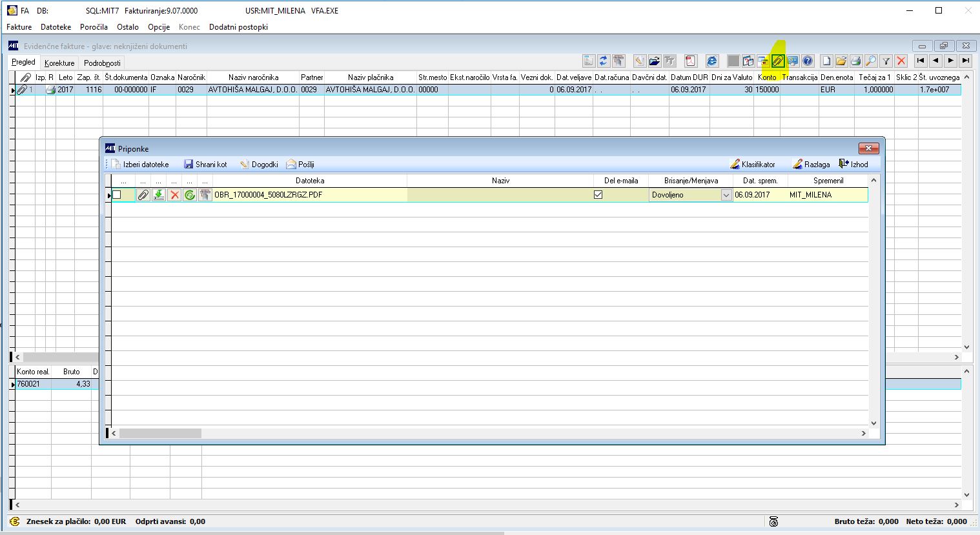This screenshot has width=980, height=535.
Task: Jump to last record navigation arrow
Action: coord(966,61)
